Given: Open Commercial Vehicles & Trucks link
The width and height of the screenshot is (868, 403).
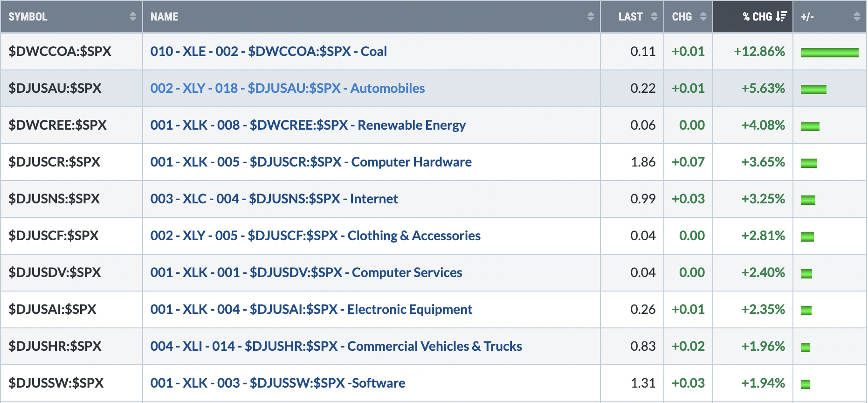Looking at the screenshot, I should point(336,346).
